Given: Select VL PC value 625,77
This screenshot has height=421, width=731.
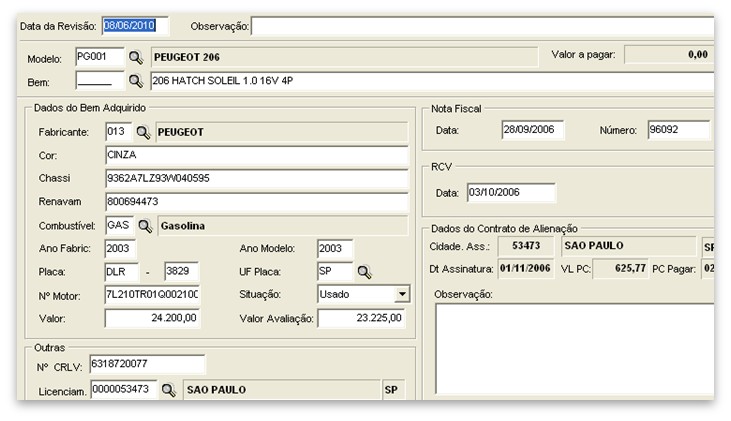Looking at the screenshot, I should (630, 269).
